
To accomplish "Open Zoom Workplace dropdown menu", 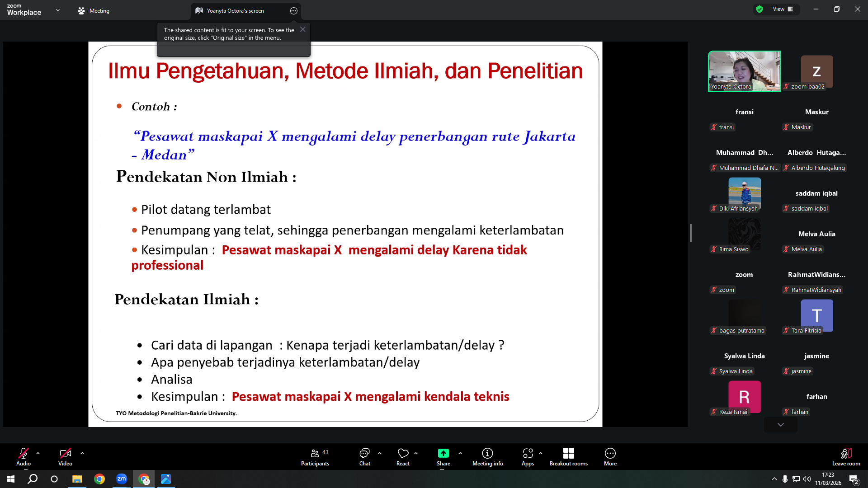I will pyautogui.click(x=58, y=10).
